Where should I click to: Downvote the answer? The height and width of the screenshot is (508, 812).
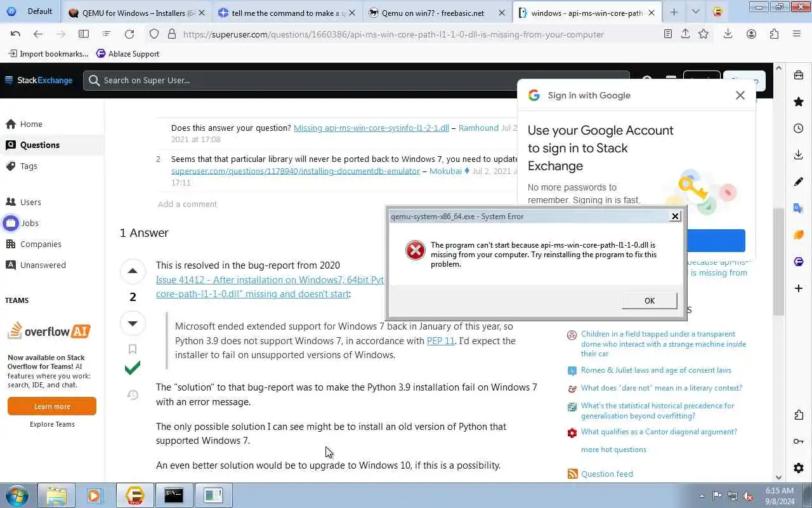pos(132,323)
